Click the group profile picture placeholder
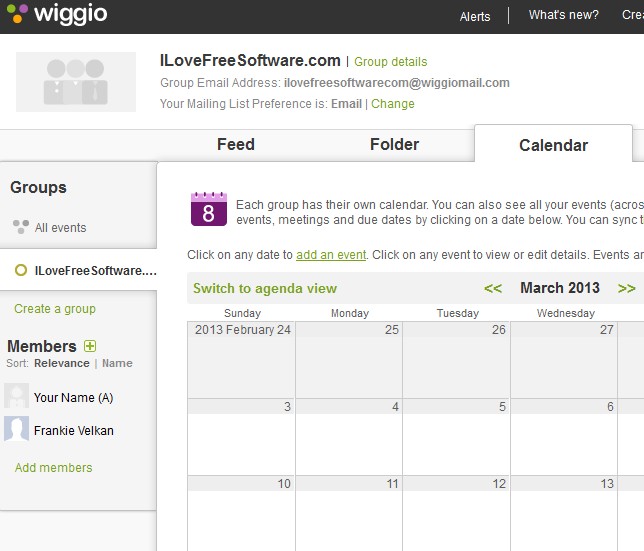 pyautogui.click(x=76, y=81)
